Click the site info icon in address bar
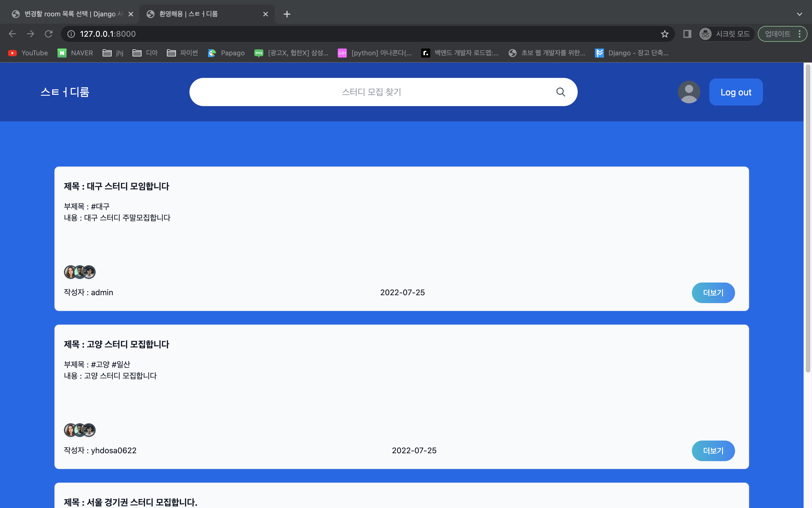This screenshot has height=508, width=812. click(71, 34)
